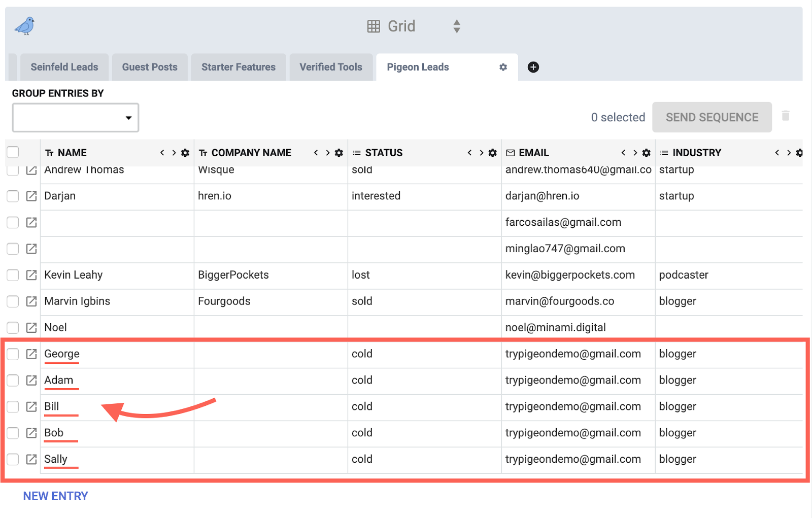Toggle the select-all header checkbox
812x518 pixels.
point(13,152)
